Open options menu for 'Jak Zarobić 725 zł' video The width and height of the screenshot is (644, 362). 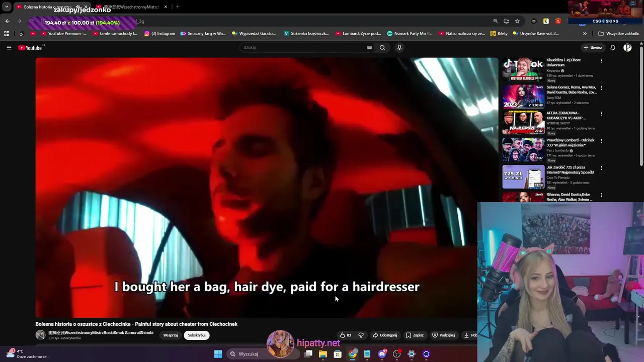click(601, 168)
